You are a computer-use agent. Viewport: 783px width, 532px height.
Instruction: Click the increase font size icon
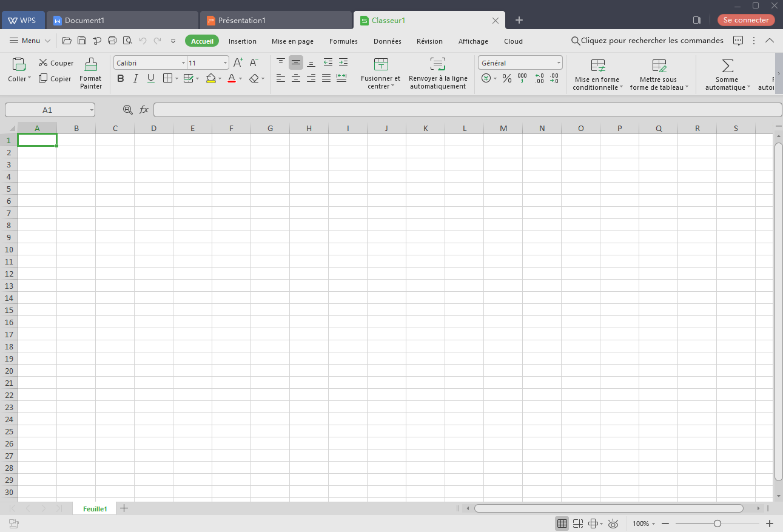point(238,62)
